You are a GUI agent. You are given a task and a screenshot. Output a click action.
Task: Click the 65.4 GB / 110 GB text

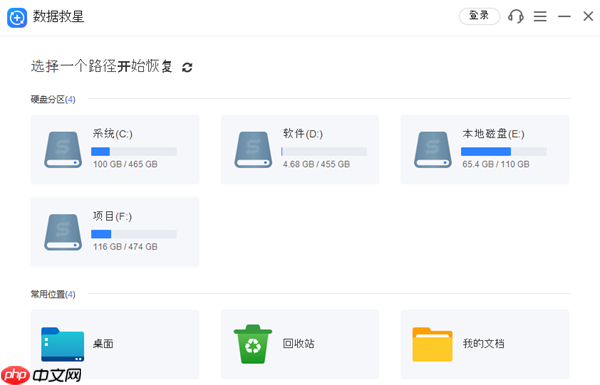(x=496, y=164)
